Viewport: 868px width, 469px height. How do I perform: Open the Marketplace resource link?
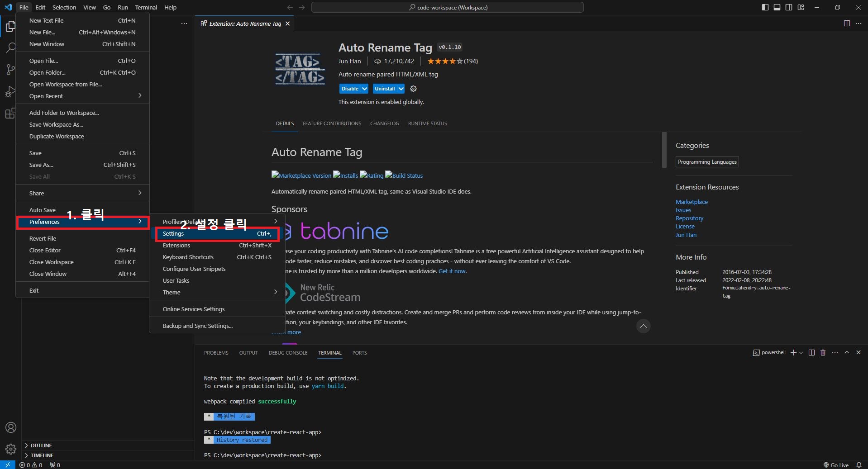692,202
